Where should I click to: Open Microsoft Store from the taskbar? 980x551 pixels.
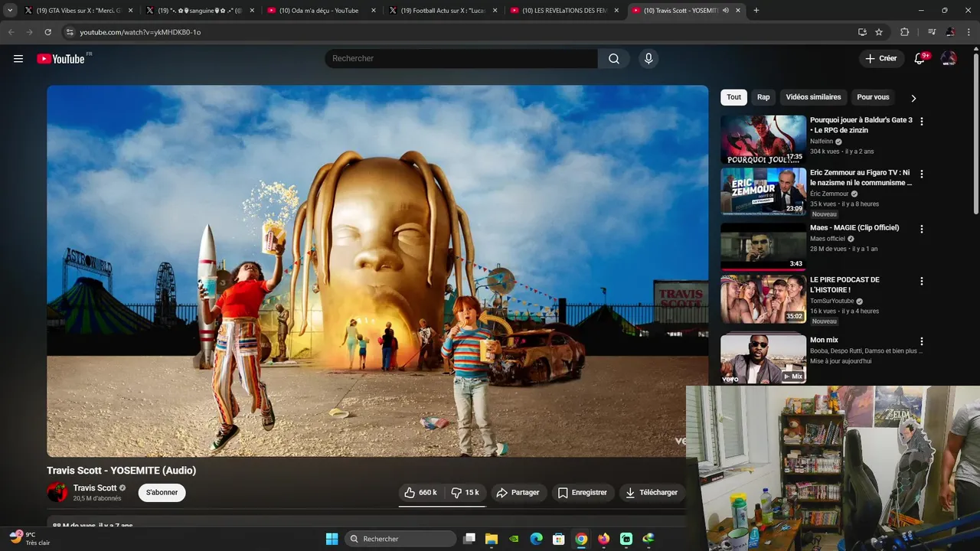(x=559, y=539)
